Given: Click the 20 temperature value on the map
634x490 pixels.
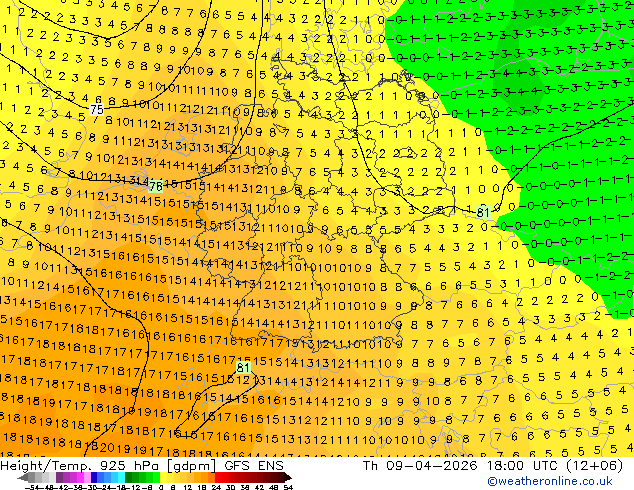Looking at the screenshot, I should tap(107, 448).
